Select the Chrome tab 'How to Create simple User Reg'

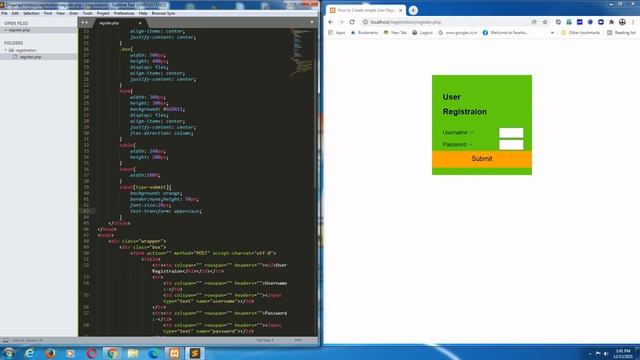click(366, 10)
